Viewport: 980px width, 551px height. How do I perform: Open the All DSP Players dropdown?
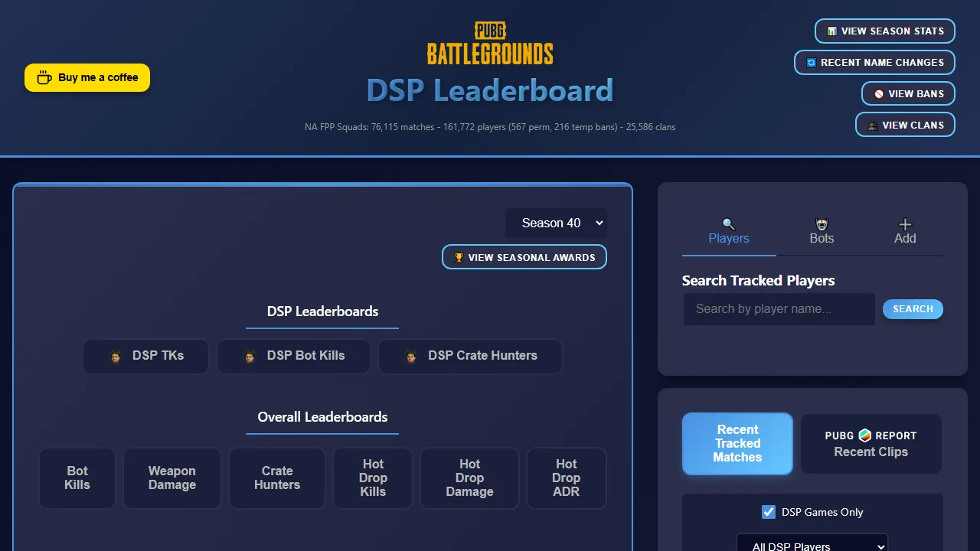(812, 545)
